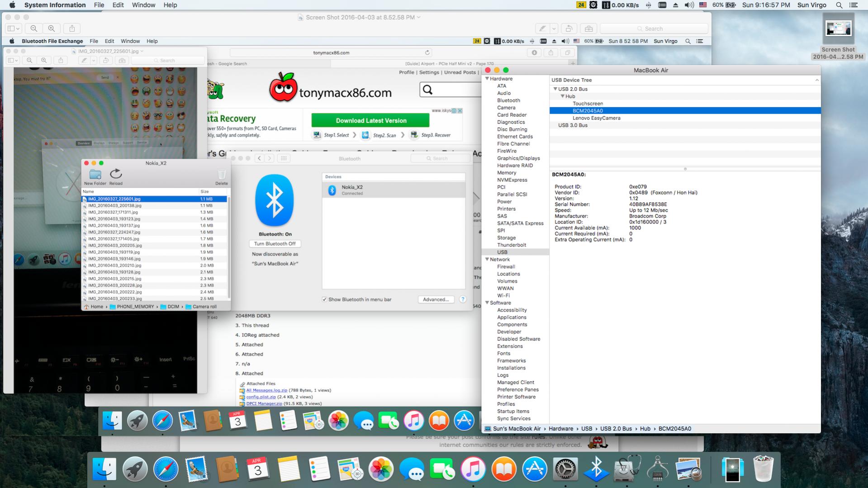Launch Safari from bottom Dock
868x488 pixels.
(166, 469)
